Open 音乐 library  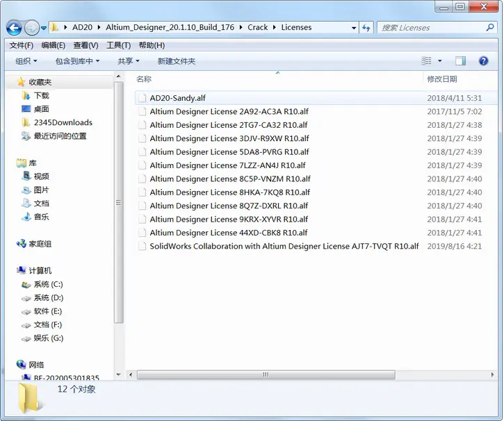click(x=41, y=217)
